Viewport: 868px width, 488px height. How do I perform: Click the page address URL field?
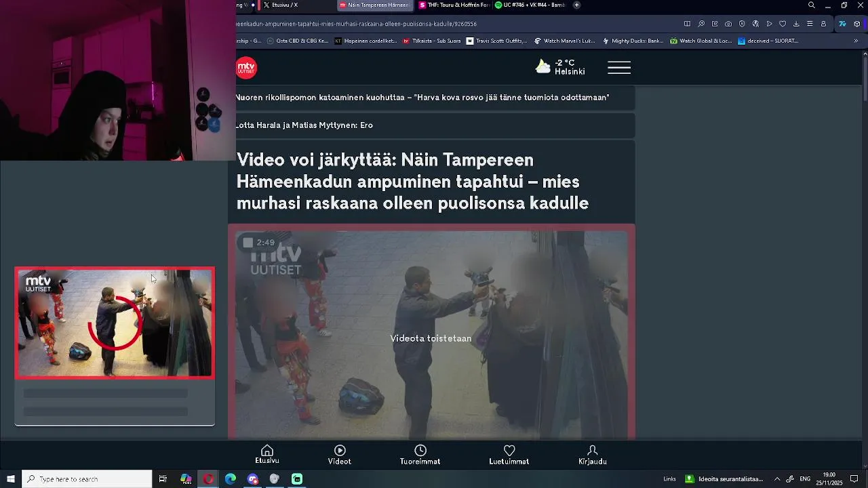pos(454,24)
